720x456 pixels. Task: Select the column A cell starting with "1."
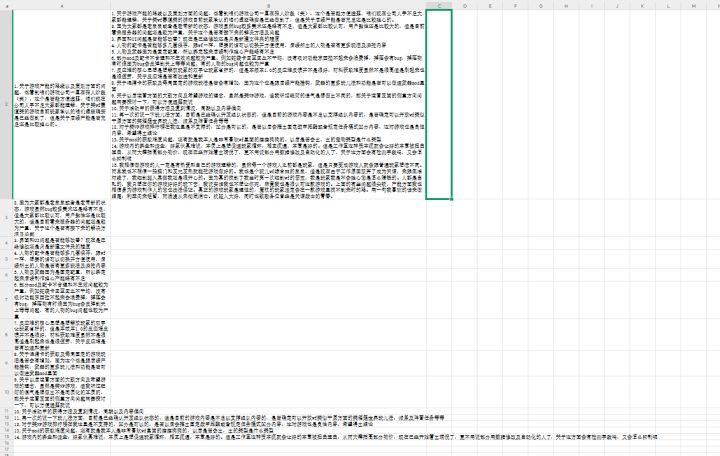click(62, 104)
